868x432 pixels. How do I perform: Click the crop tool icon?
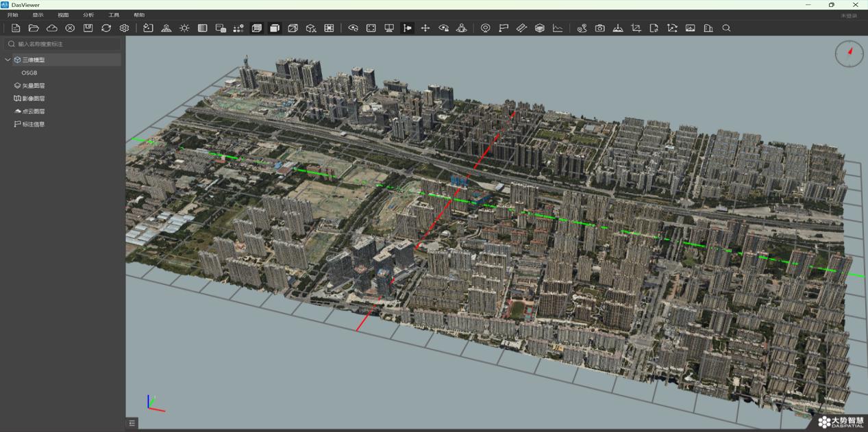[636, 28]
